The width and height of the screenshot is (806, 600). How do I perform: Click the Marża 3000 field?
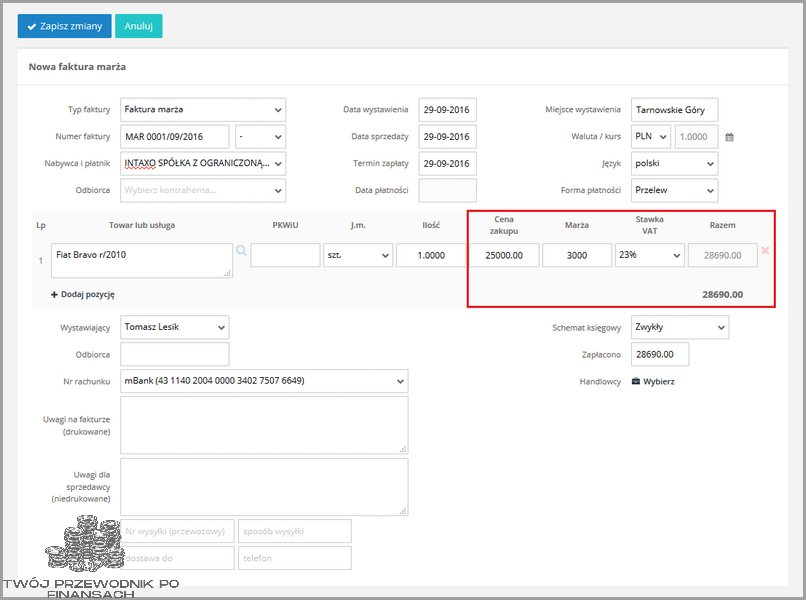577,255
